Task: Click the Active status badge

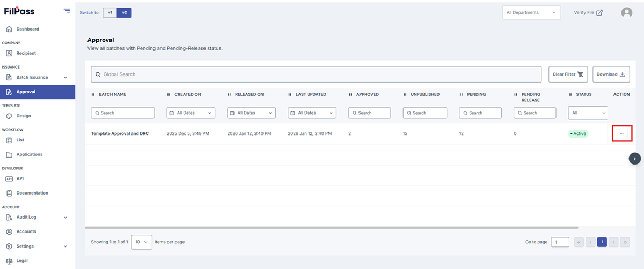Action: (x=578, y=133)
